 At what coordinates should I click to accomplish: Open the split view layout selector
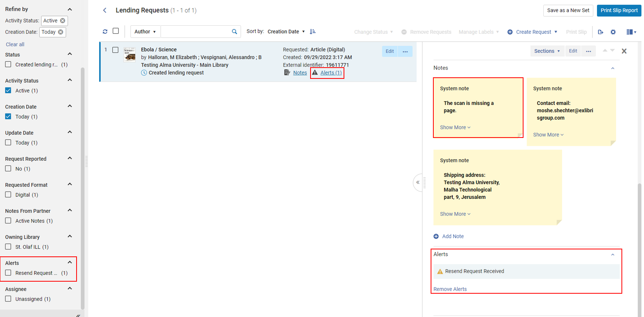point(631,32)
